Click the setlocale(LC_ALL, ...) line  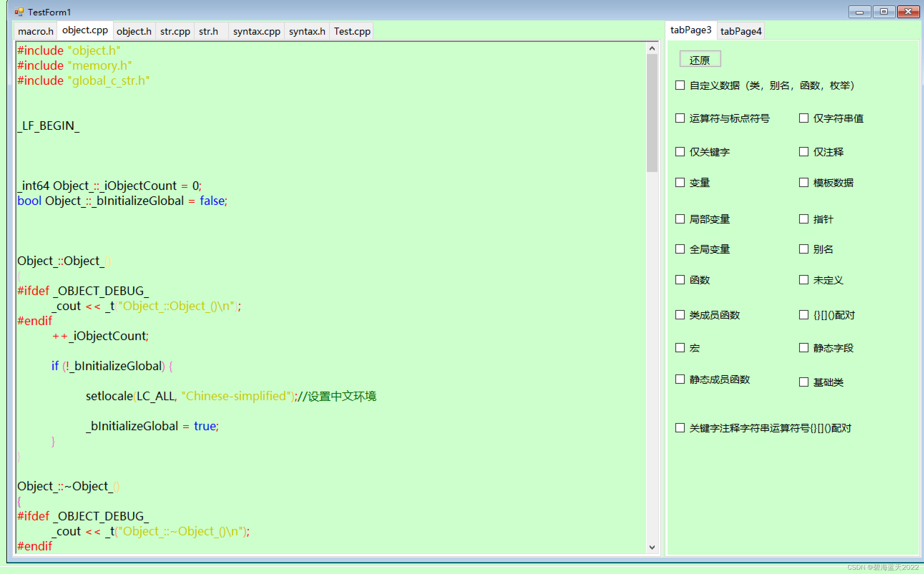click(x=231, y=396)
